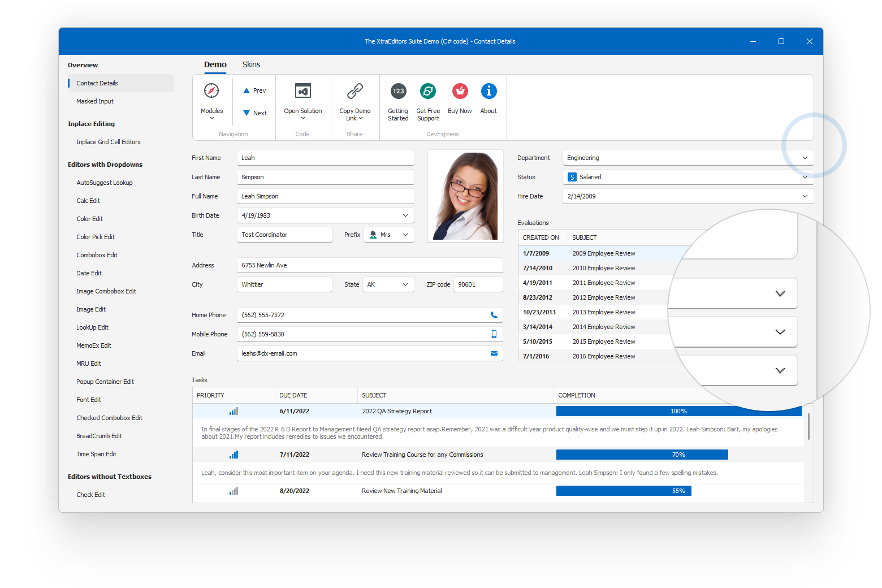Open the Modules compass icon
Viewport: 882px width, 588px height.
tap(211, 91)
